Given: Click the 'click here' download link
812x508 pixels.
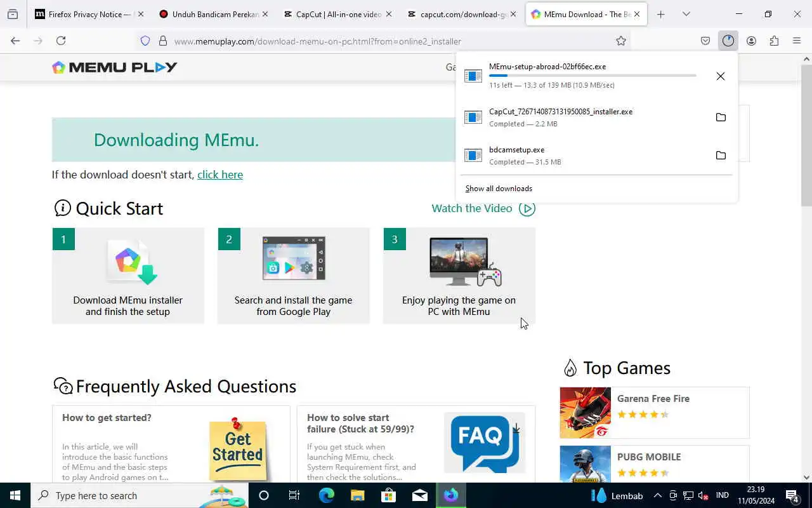Looking at the screenshot, I should (x=220, y=175).
